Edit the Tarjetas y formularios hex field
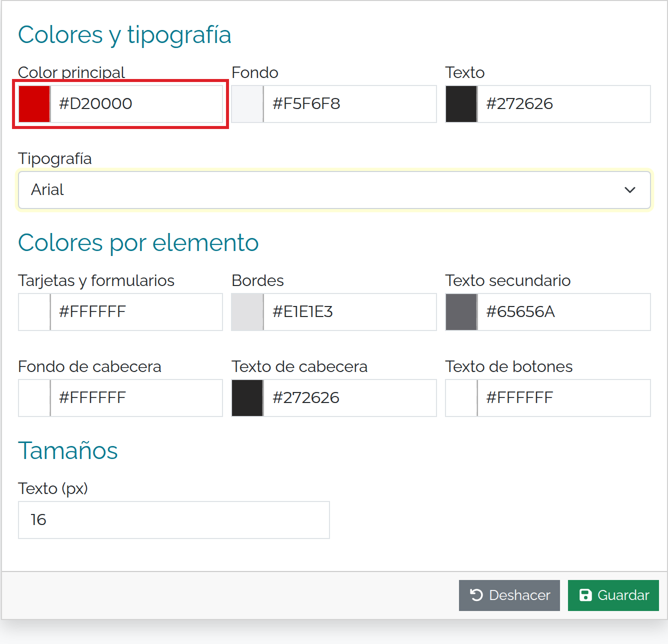The width and height of the screenshot is (668, 644). point(136,312)
